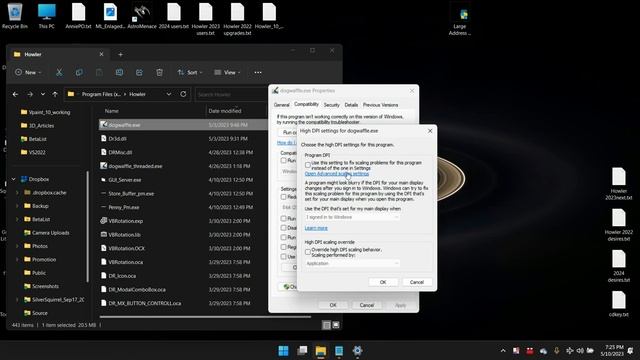Switch to Previous Versions tab
Screen dimensions: 640x360
[x=380, y=105]
